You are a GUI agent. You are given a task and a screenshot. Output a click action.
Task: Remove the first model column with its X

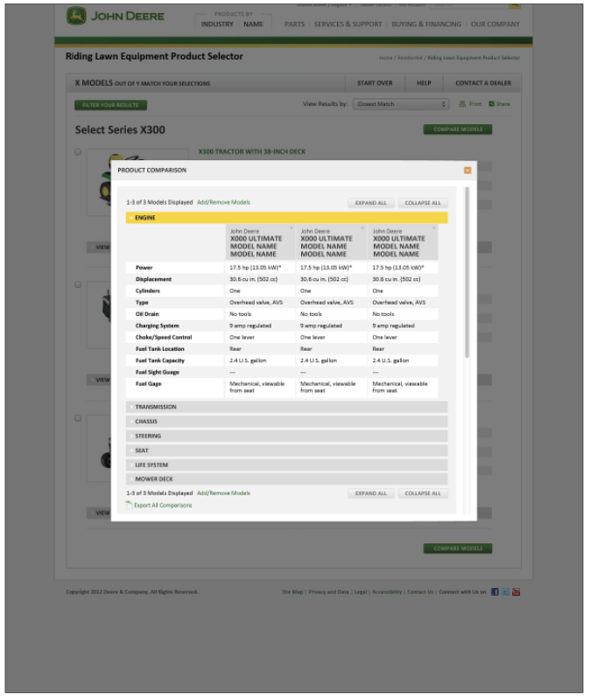tap(291, 228)
